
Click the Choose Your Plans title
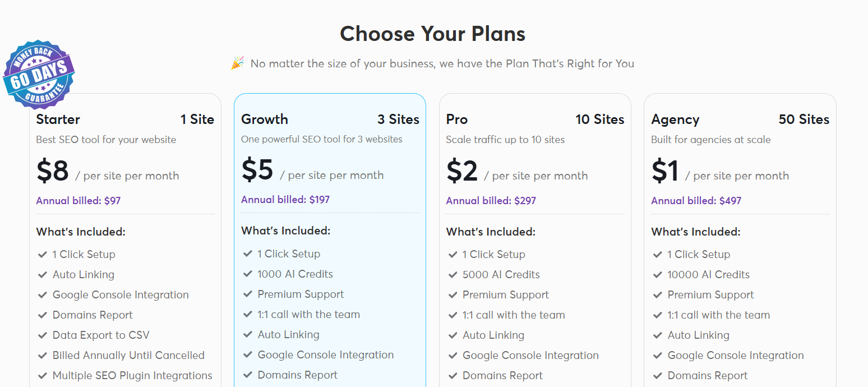pos(432,34)
